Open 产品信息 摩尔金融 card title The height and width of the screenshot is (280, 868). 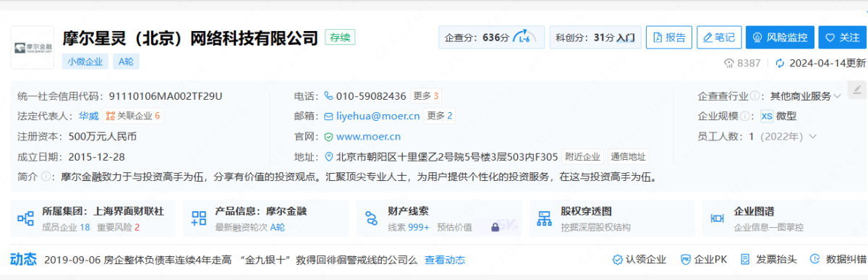(260, 211)
